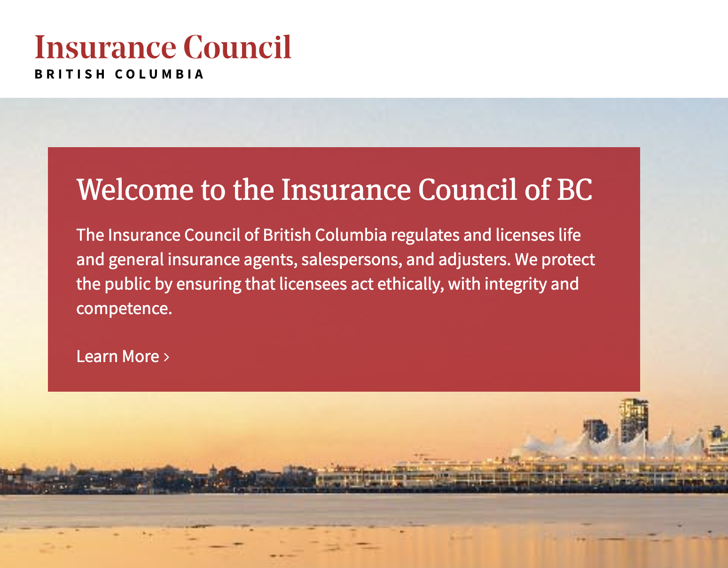Click the sky area above the red panel
The image size is (728, 568).
pyautogui.click(x=364, y=122)
